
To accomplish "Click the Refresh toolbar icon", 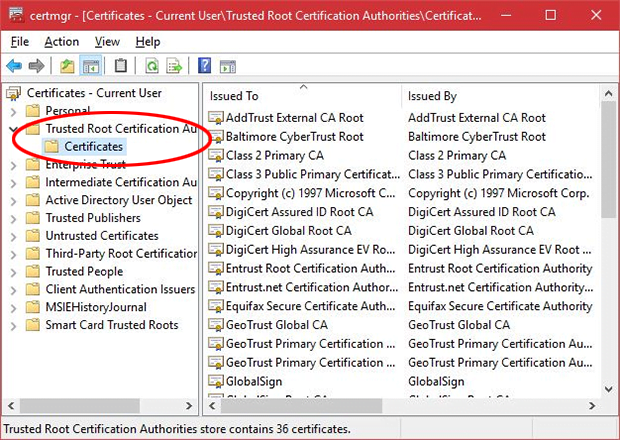I will [x=152, y=66].
